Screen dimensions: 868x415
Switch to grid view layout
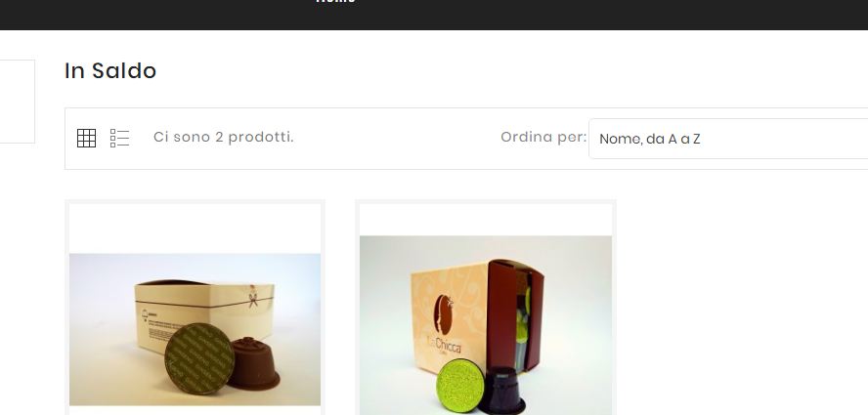86,139
